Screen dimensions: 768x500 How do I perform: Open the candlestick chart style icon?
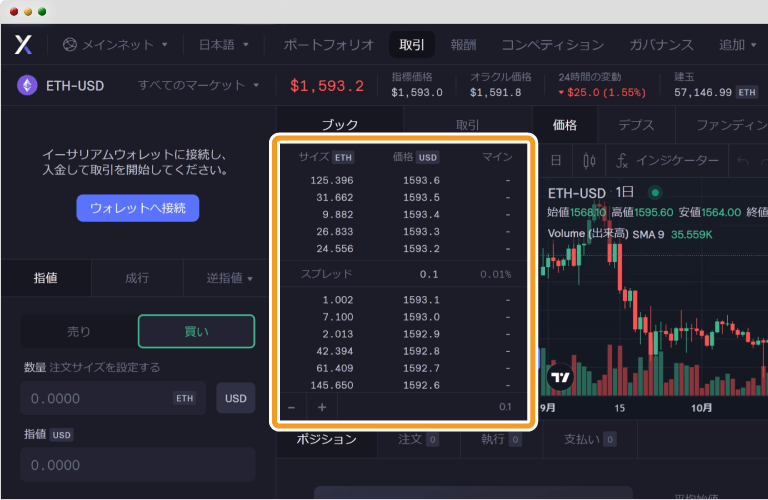(x=589, y=160)
